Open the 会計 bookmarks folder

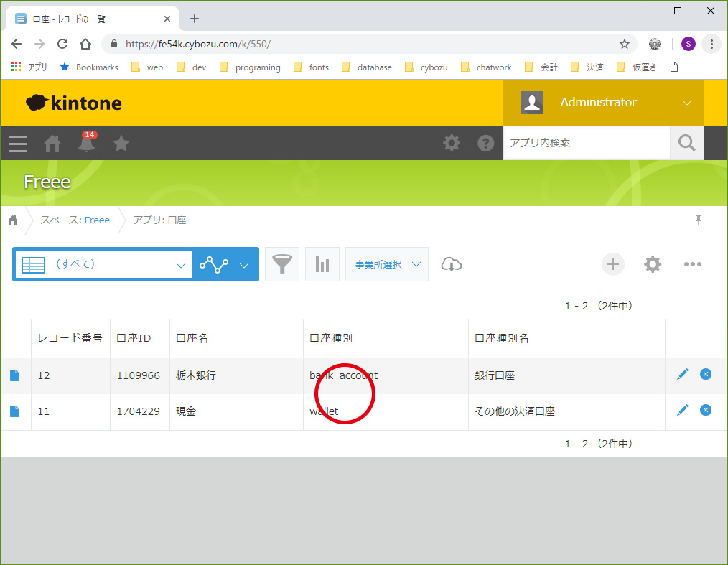point(541,67)
